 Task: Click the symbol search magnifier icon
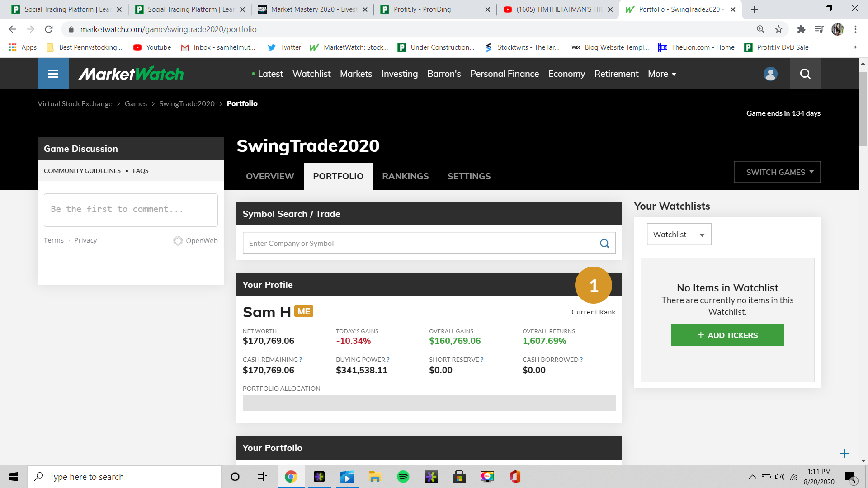tap(604, 244)
